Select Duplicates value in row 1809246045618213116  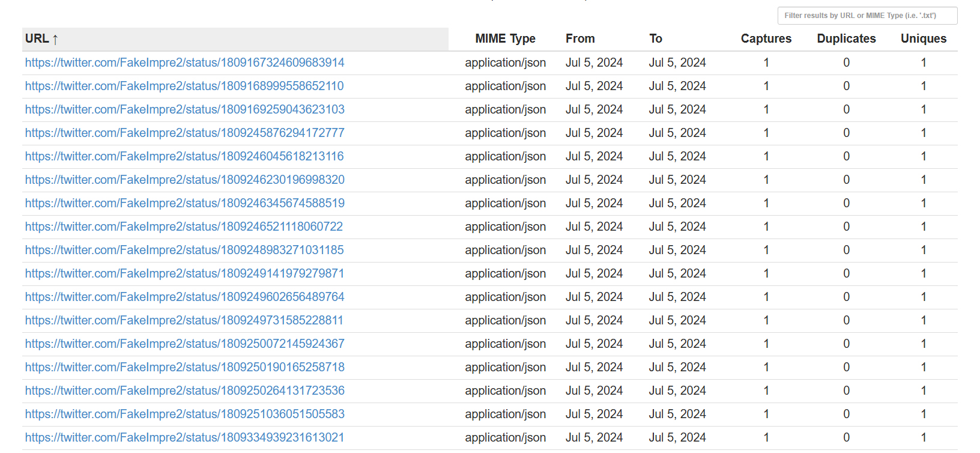tap(846, 156)
